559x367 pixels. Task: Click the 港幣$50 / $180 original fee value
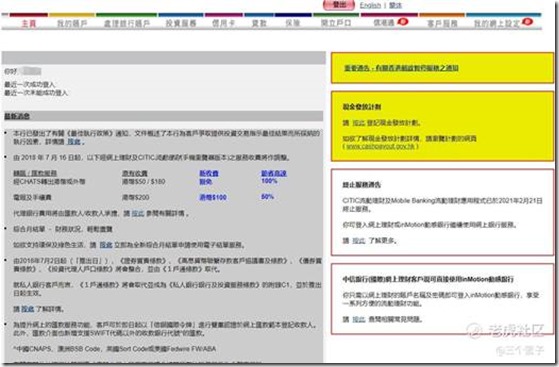point(144,182)
